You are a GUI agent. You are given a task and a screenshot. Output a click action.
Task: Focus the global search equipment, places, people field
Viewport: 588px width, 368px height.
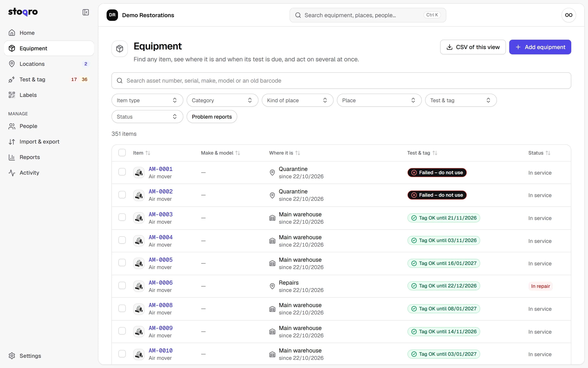point(368,15)
